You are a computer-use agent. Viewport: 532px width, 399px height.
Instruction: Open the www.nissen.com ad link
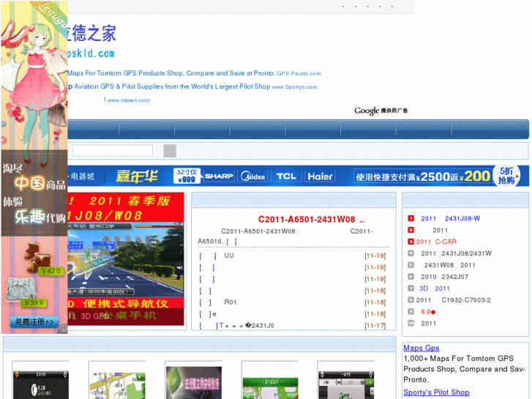[x=129, y=100]
